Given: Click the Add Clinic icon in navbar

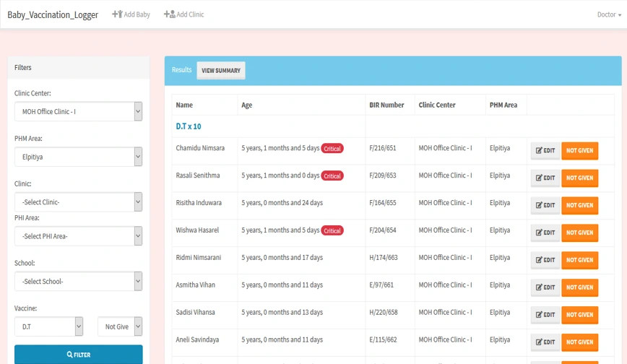Looking at the screenshot, I should (169, 14).
